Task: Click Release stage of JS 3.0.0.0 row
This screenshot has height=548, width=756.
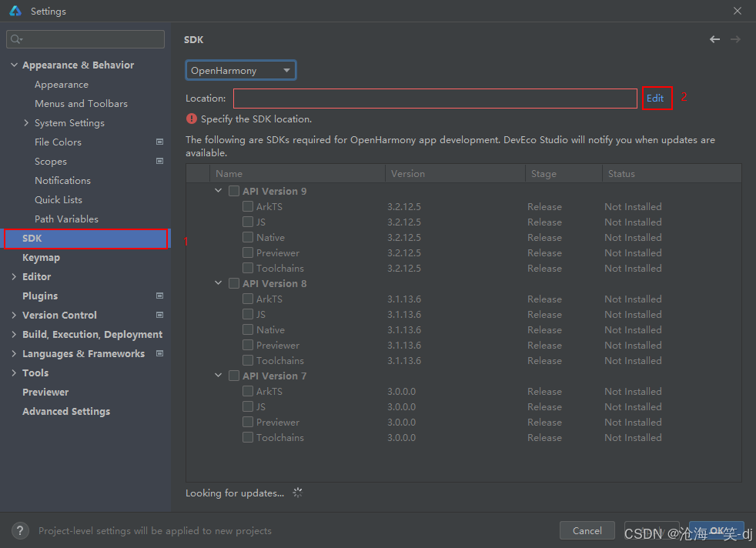Action: click(x=544, y=407)
